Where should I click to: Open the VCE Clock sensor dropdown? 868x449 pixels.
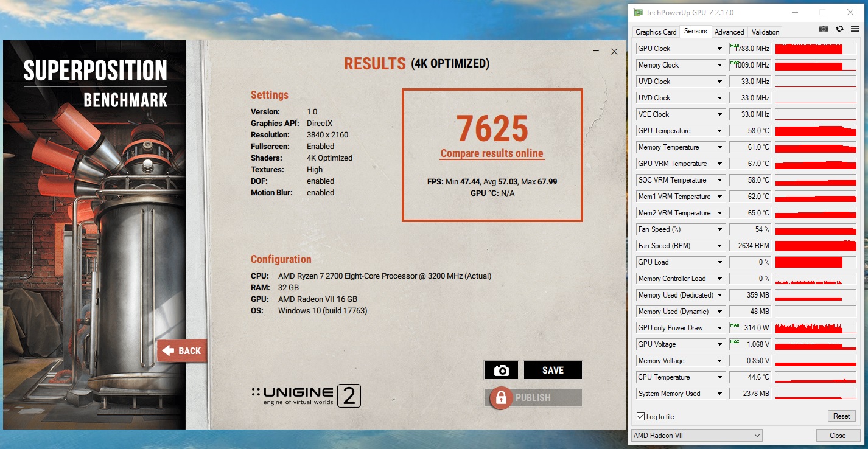(719, 114)
